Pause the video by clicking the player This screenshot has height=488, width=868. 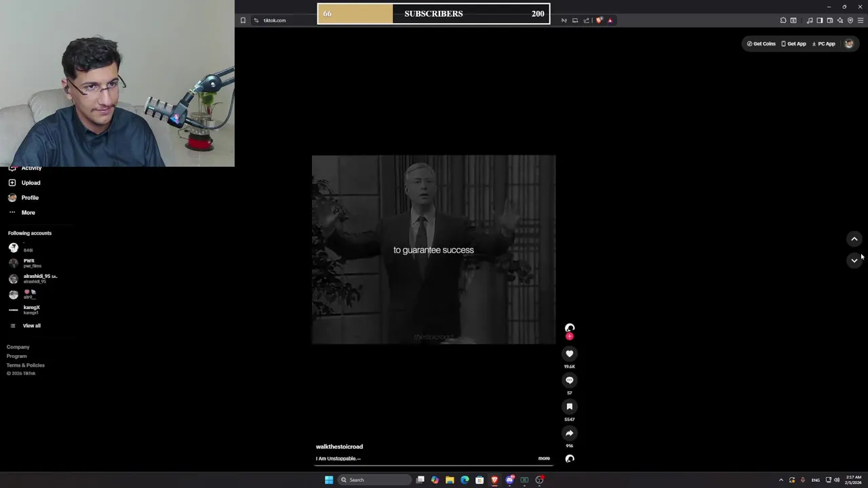[x=433, y=249]
